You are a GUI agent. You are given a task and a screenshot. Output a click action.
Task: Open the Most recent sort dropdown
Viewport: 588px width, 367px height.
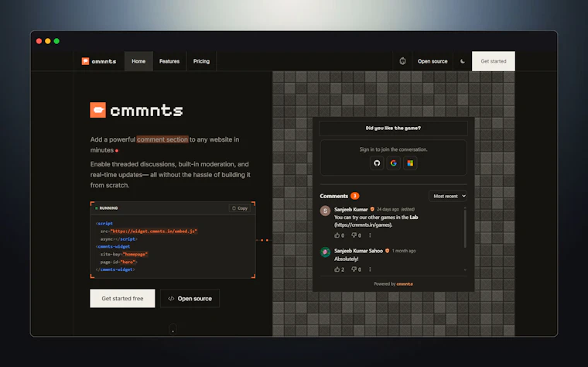(448, 196)
